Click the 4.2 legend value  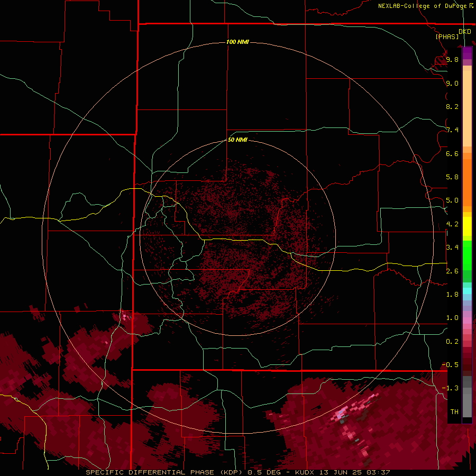452,224
